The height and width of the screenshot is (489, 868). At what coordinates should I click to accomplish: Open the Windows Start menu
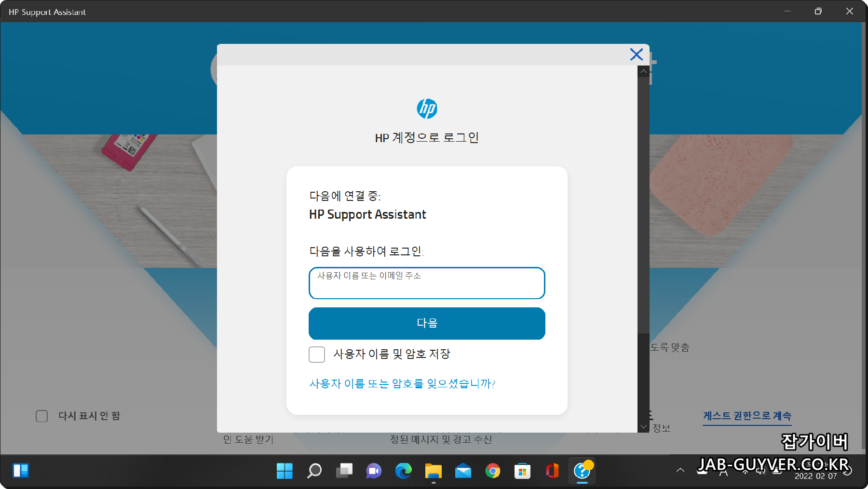(x=285, y=471)
